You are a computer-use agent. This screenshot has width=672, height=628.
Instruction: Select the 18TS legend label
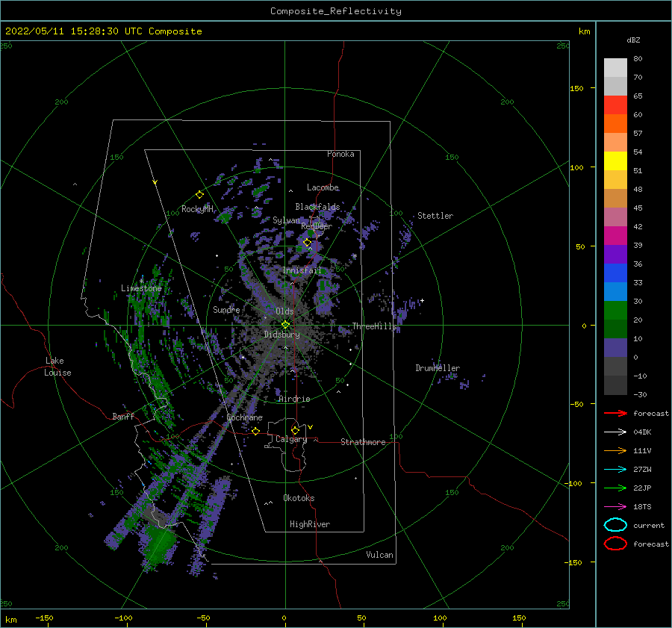pos(642,507)
